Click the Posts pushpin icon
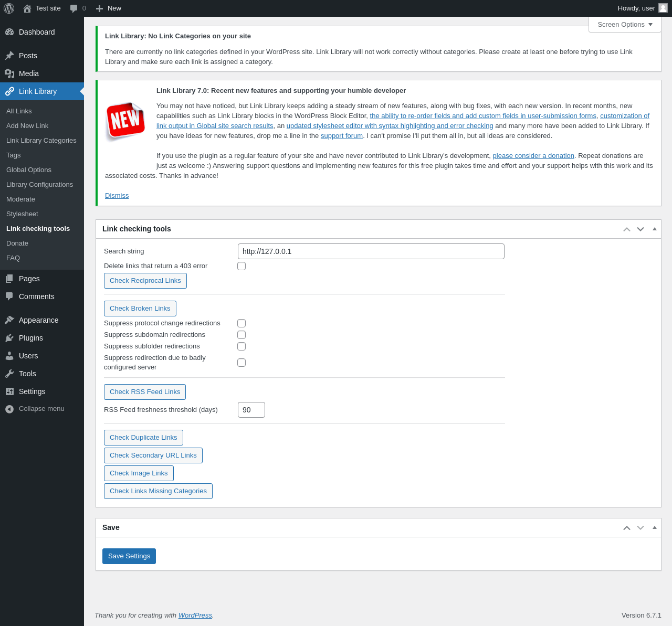The height and width of the screenshot is (626, 672). click(9, 56)
